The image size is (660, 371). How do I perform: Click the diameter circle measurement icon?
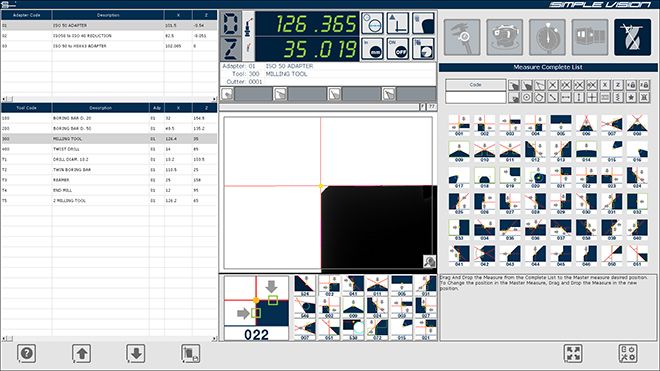[373, 23]
